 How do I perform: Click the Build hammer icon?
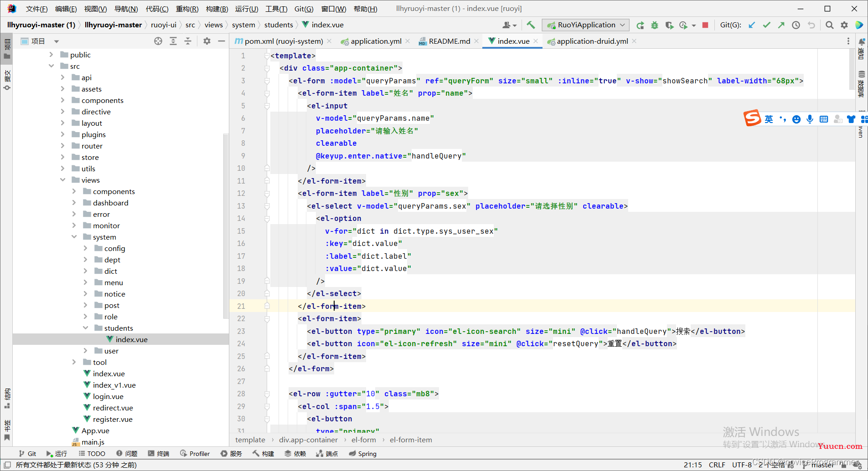[x=531, y=25]
